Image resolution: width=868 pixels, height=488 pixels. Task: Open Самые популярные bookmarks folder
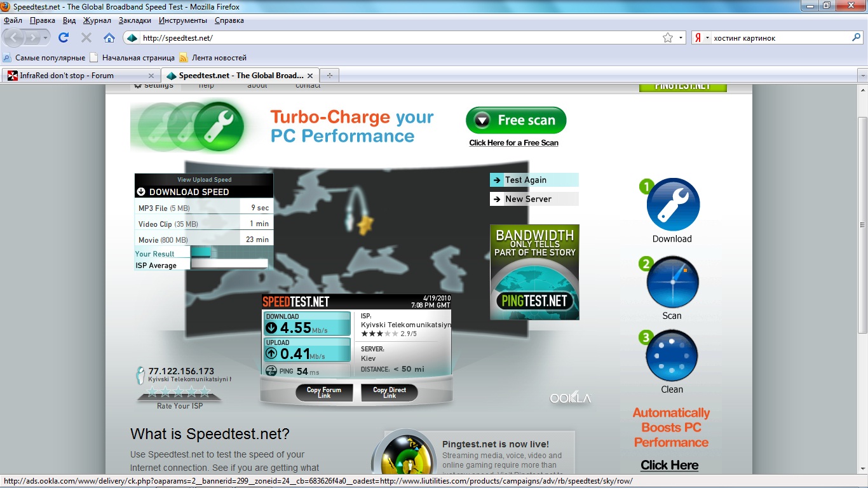click(44, 57)
